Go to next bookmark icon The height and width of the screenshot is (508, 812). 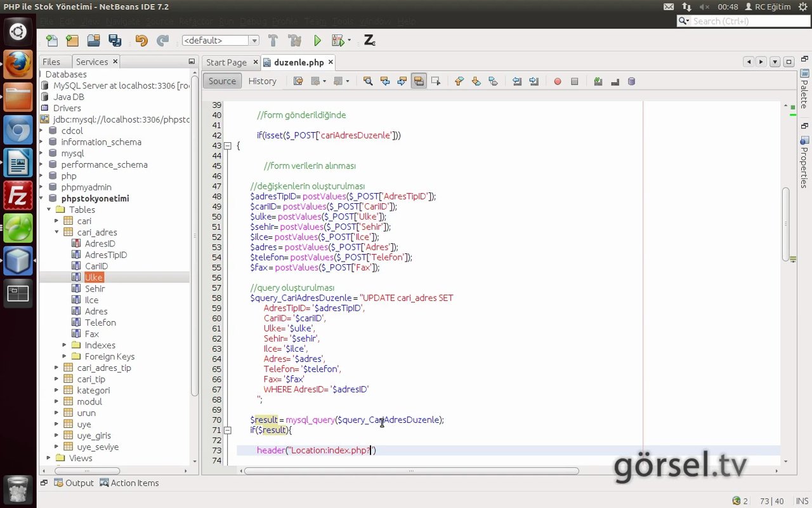coord(476,81)
